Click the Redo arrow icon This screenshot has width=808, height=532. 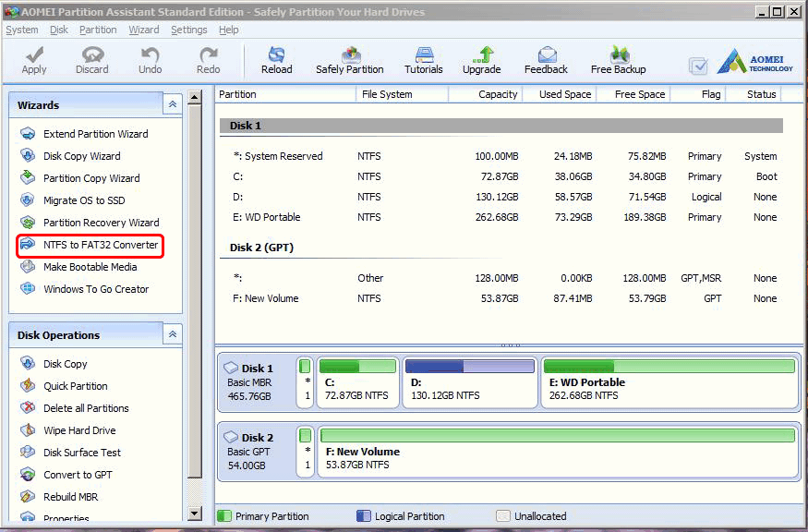pos(208,54)
